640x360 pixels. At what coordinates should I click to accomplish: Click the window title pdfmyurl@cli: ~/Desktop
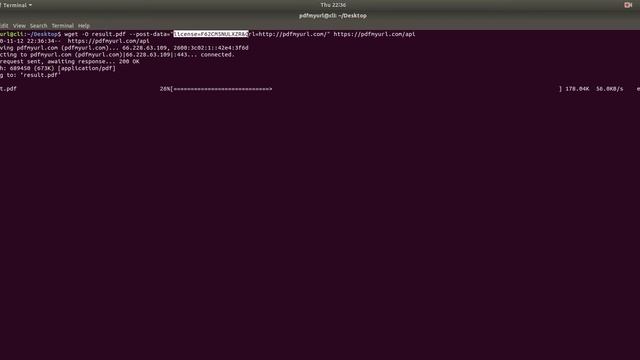333,16
